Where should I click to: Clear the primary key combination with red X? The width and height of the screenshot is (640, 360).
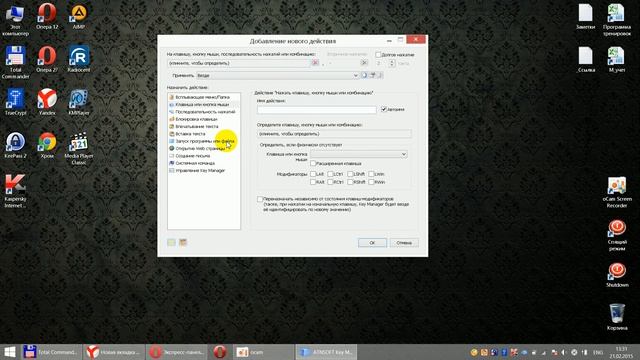tap(315, 63)
